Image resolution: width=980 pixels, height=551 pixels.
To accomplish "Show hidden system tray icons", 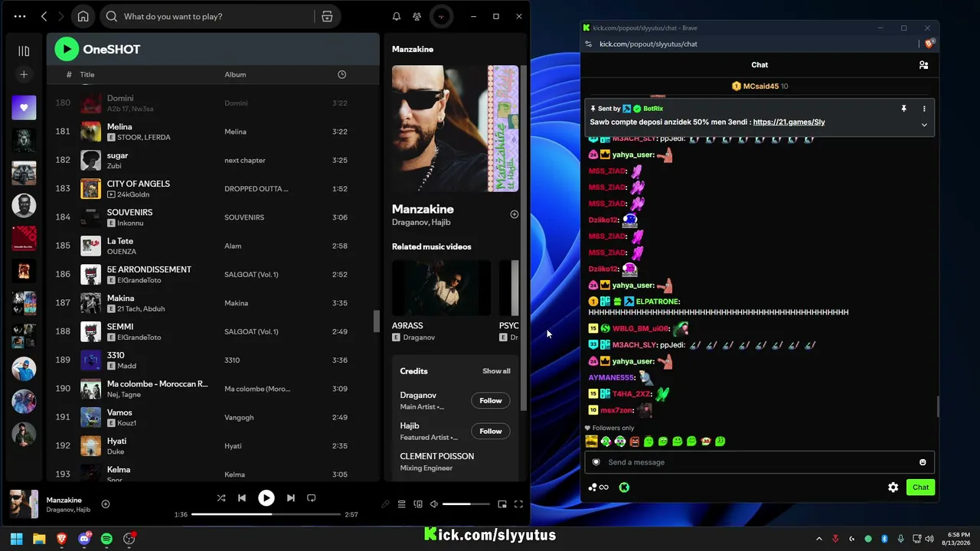I will point(819,539).
